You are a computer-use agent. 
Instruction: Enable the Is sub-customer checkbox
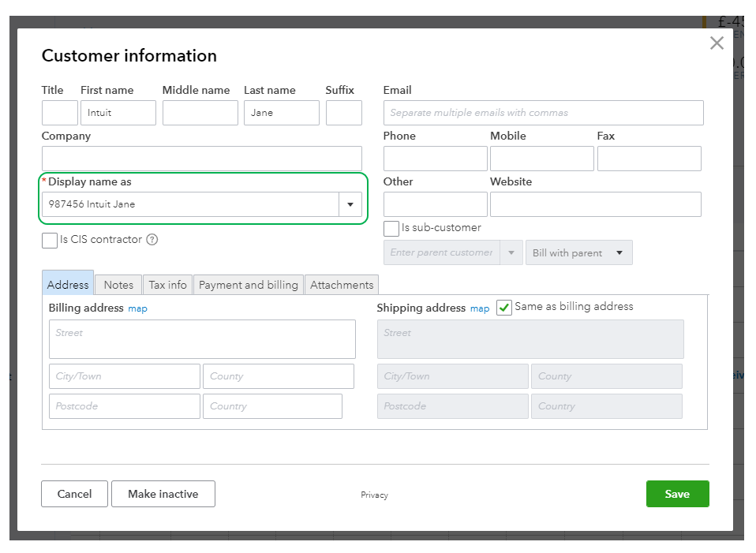391,229
